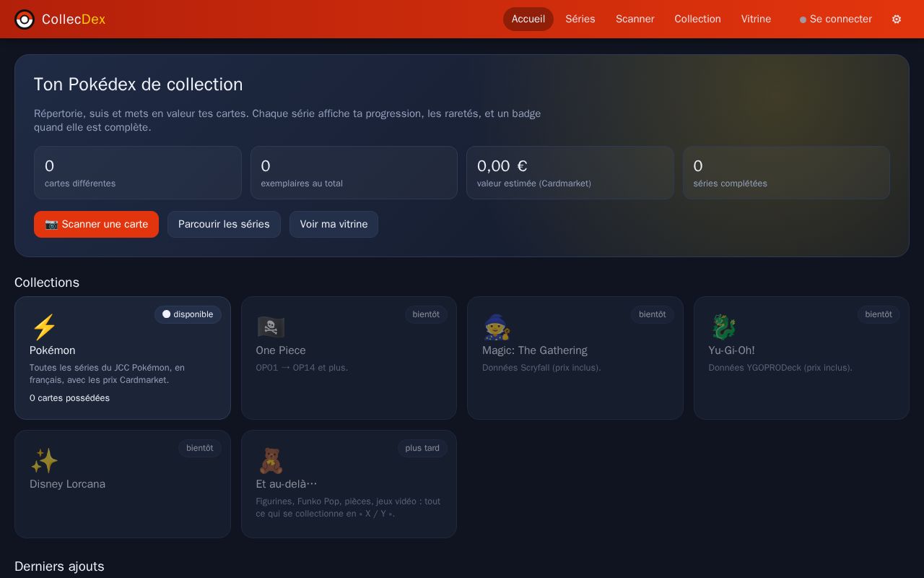The width and height of the screenshot is (924, 578).
Task: Click the Yu-Gi-Oh! collection title
Action: tap(731, 350)
